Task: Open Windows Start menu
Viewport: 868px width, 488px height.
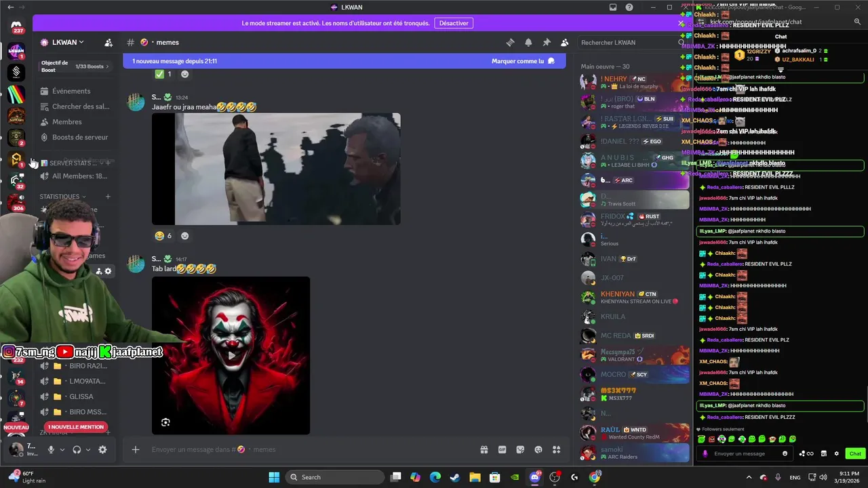Action: [x=274, y=477]
